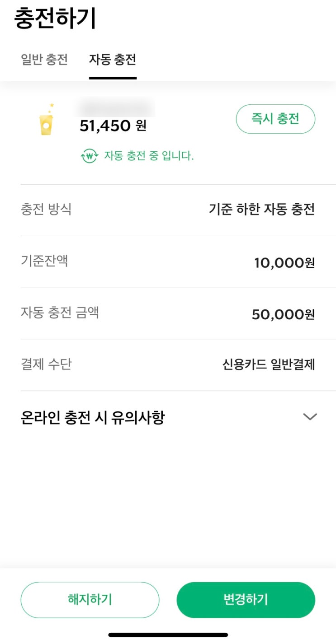Screen dimensions: 336x644
Task: Tap the 충전 방식 row label
Action: 46,210
